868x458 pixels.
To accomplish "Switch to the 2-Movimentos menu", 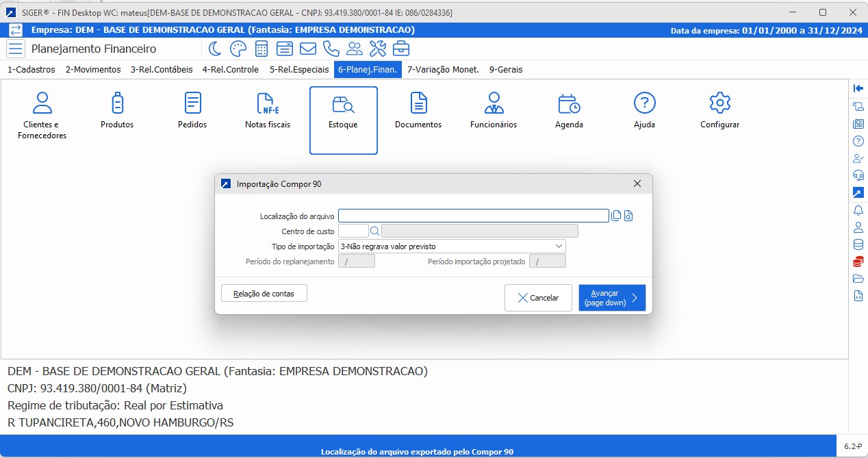I will [x=93, y=69].
